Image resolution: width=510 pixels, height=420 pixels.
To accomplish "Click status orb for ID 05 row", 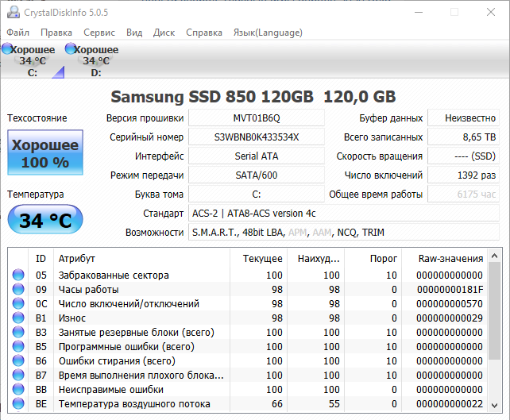I will [18, 275].
